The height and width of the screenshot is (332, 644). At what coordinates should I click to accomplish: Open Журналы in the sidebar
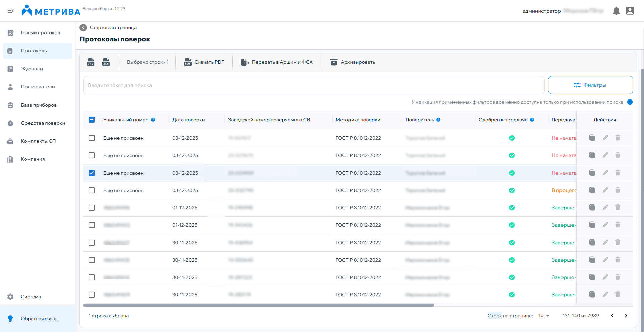[x=32, y=69]
